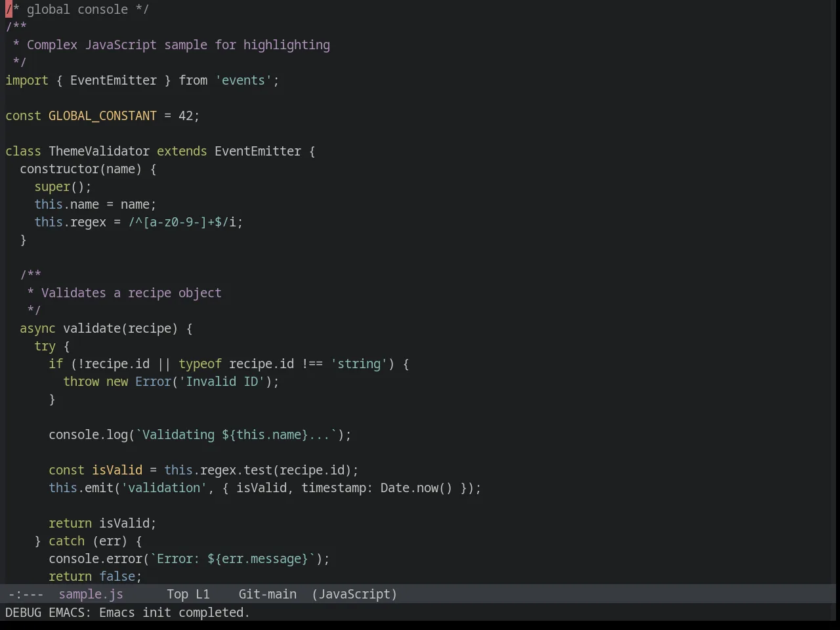Screen dimensions: 840x630
Task: Click GLOBAL_CONSTANT identifier
Action: coord(102,115)
